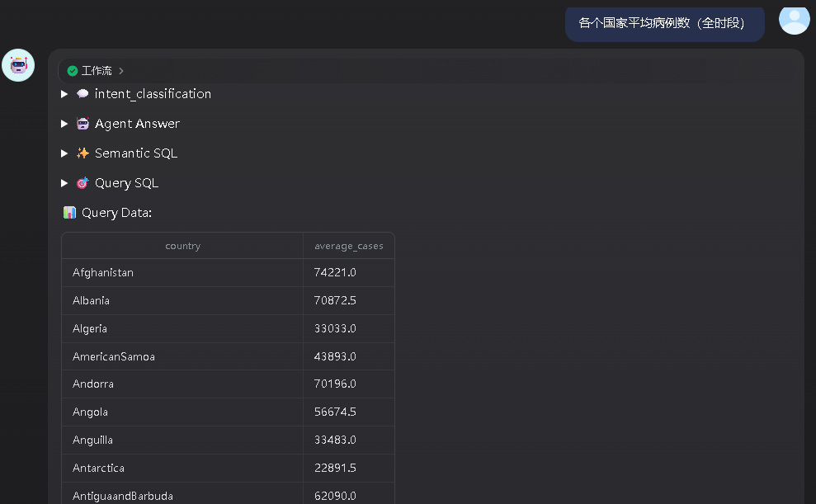The width and height of the screenshot is (816, 504).
Task: Click the speech bubble icon beside intent_classification
Action: pyautogui.click(x=83, y=93)
